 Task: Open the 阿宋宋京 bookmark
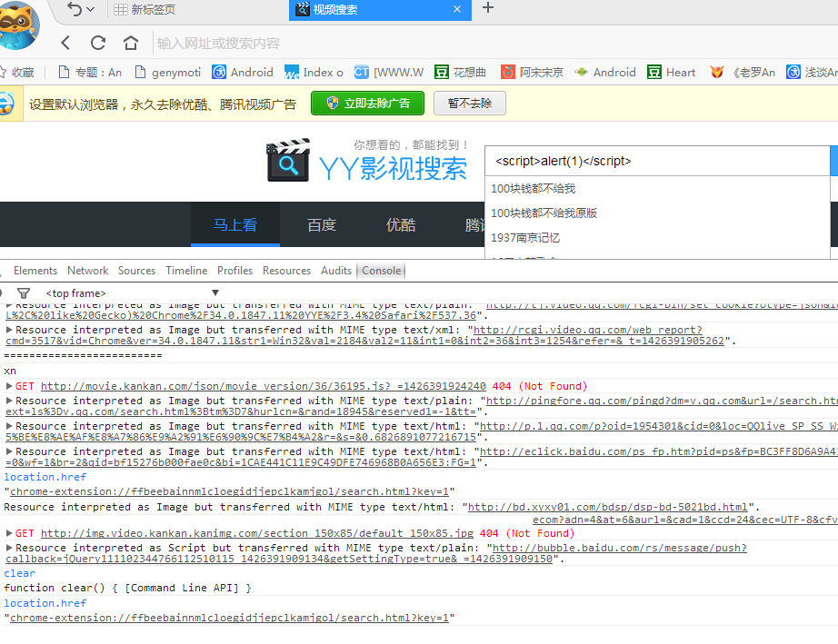coord(532,72)
